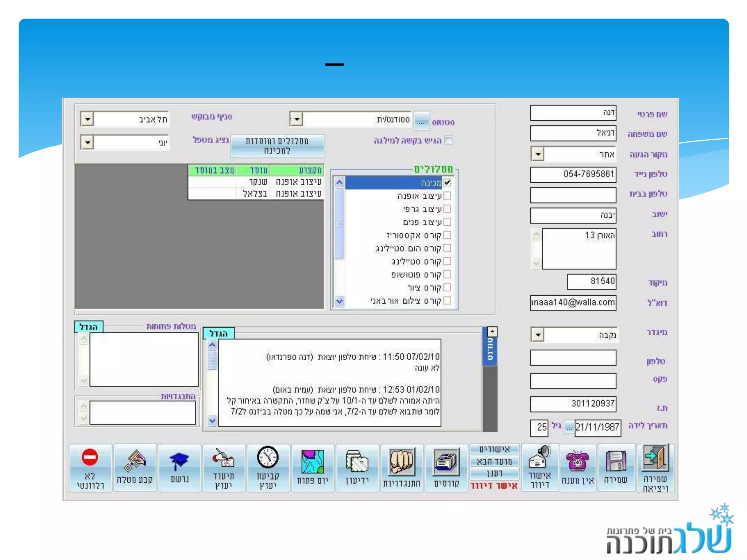Click the מסלולים ומוסדות למכינה button
The width and height of the screenshot is (747, 560).
click(277, 146)
